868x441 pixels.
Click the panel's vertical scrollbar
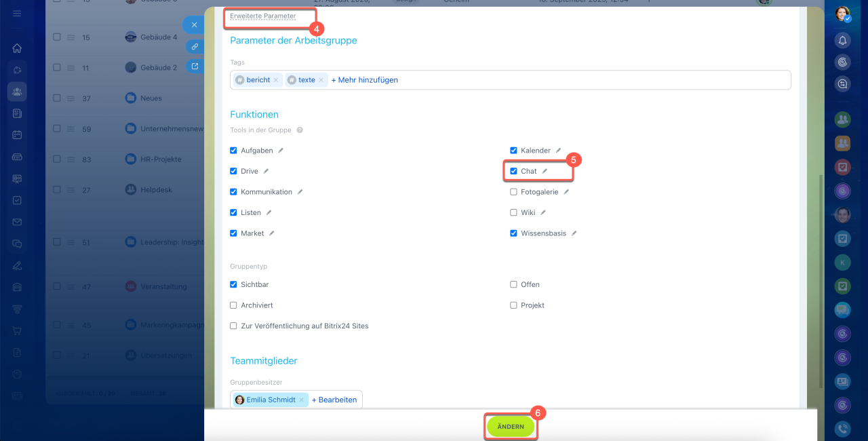point(821,282)
